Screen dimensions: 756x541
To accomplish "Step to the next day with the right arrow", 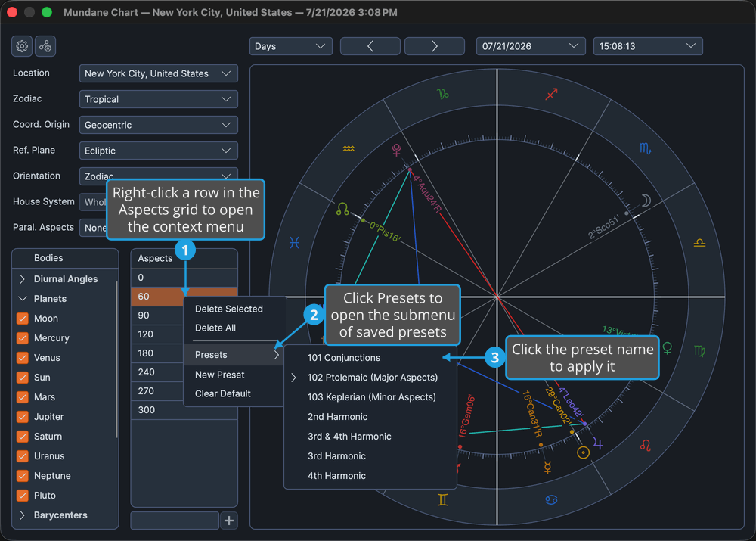I will click(435, 46).
